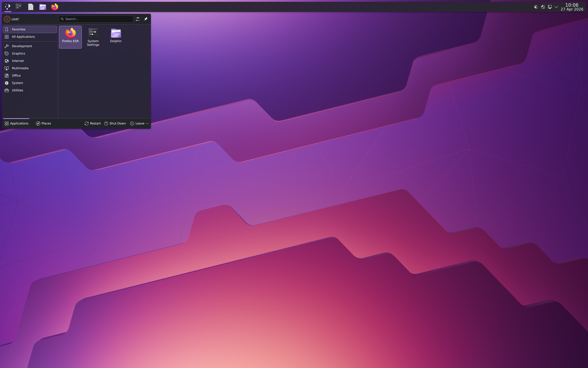Click the application launcher icon in panel
The image size is (588, 368).
[x=8, y=7]
